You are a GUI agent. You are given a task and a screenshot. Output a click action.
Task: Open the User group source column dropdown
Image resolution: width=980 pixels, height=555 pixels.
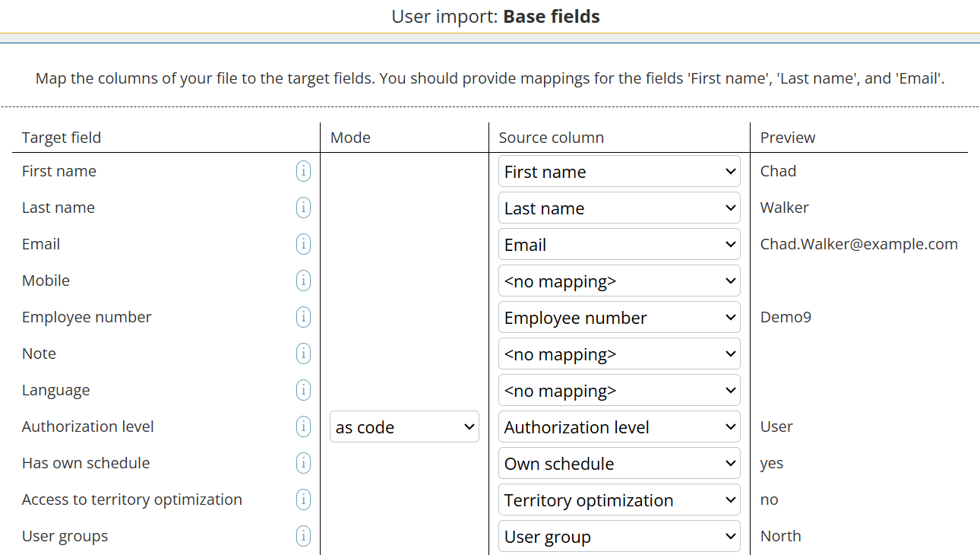click(x=618, y=535)
